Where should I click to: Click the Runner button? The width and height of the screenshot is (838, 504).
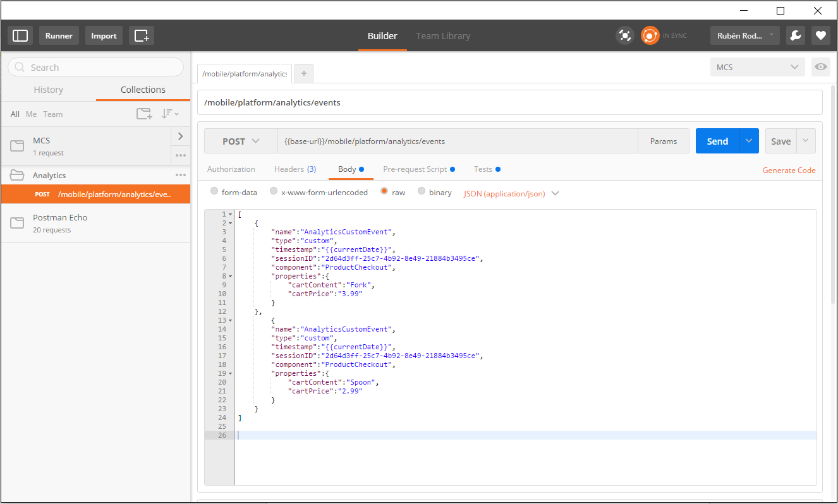point(59,35)
